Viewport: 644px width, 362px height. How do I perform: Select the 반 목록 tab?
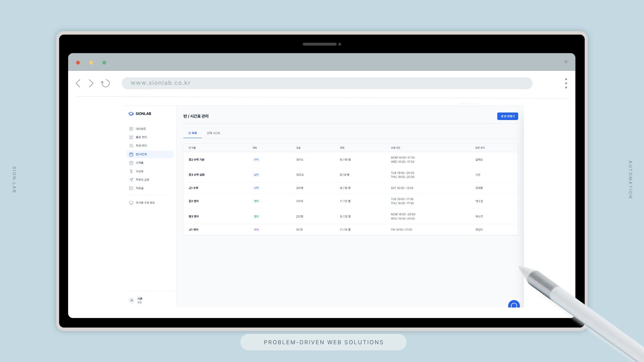click(193, 133)
